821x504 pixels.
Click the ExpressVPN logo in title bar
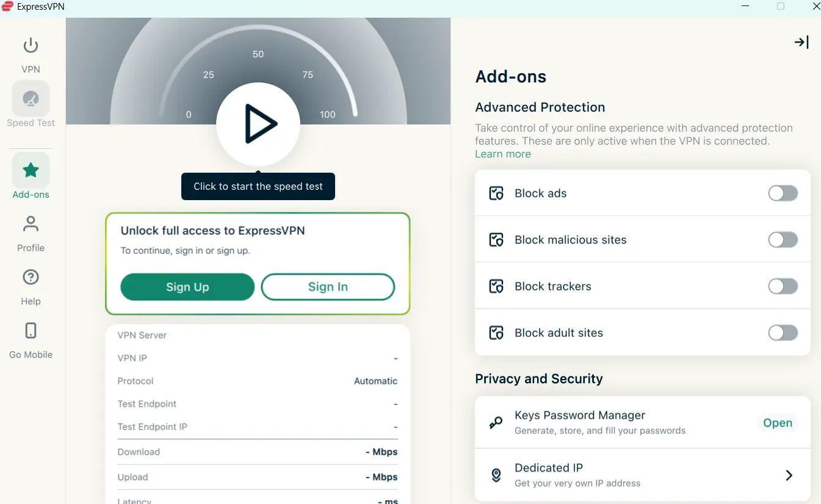7,7
